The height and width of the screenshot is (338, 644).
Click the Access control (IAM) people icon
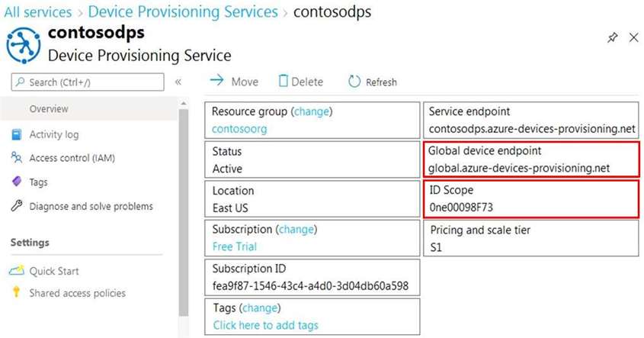(x=17, y=157)
